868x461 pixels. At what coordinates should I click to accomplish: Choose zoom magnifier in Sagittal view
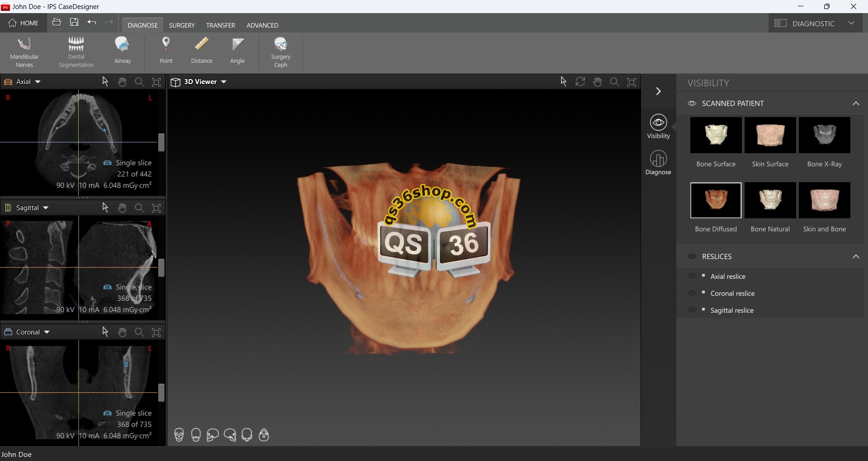coord(140,208)
